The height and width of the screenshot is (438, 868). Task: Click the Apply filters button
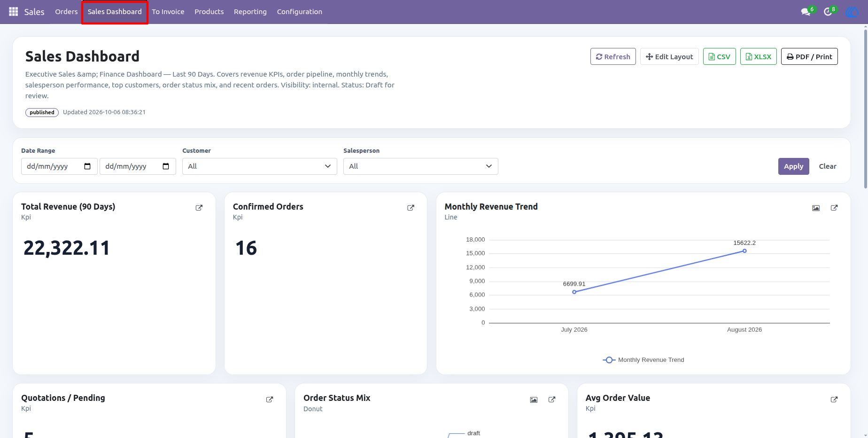(793, 166)
